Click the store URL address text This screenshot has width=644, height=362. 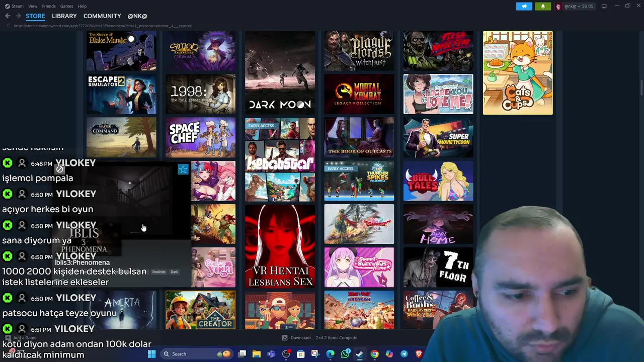pos(103,26)
